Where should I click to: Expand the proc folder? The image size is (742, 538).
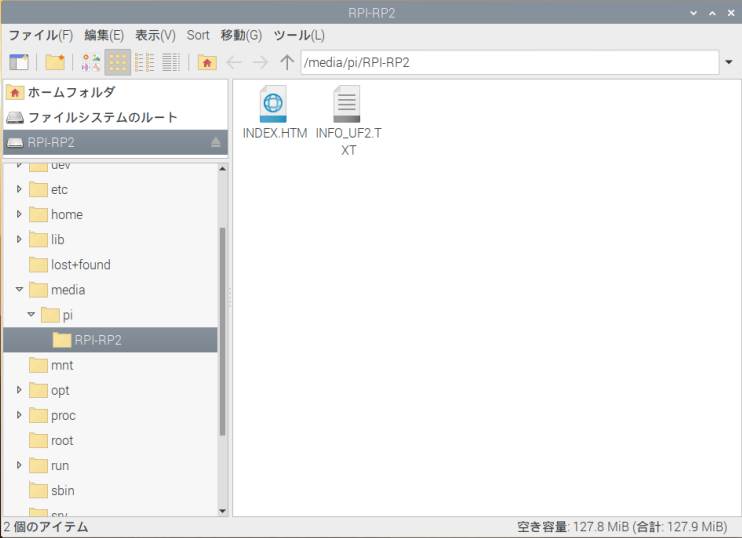point(19,415)
